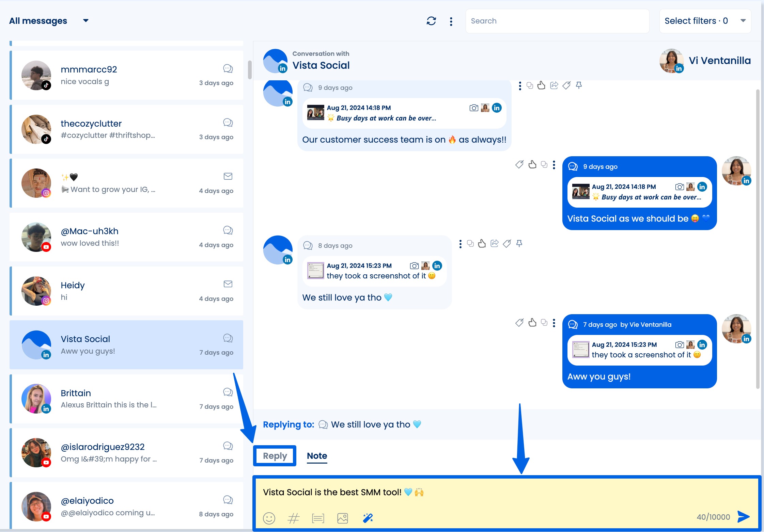Click the Search input field
The height and width of the screenshot is (532, 764).
click(x=557, y=21)
